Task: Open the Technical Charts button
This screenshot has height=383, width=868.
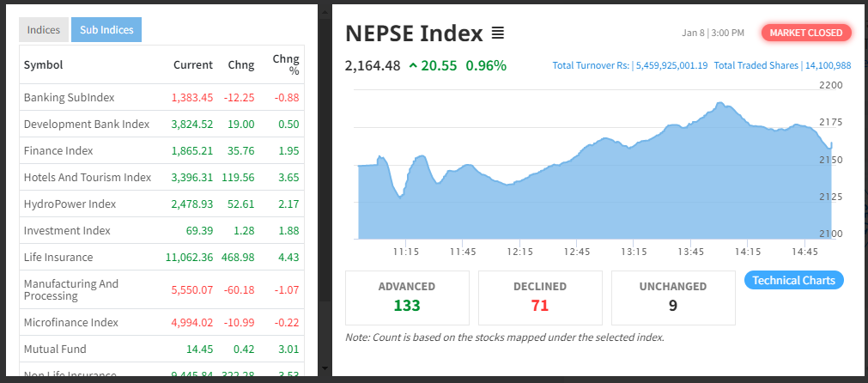Action: 793,280
